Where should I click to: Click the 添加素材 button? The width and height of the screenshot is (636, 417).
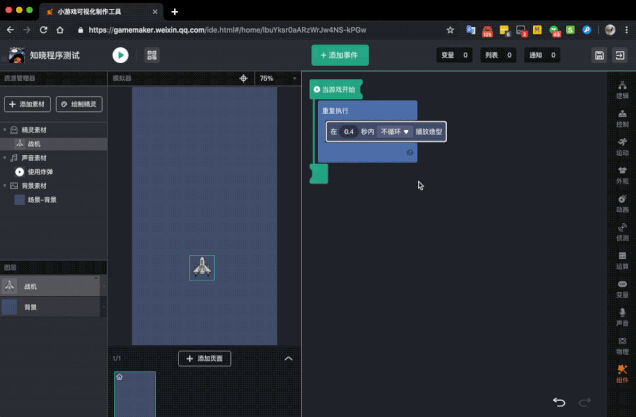(x=26, y=104)
